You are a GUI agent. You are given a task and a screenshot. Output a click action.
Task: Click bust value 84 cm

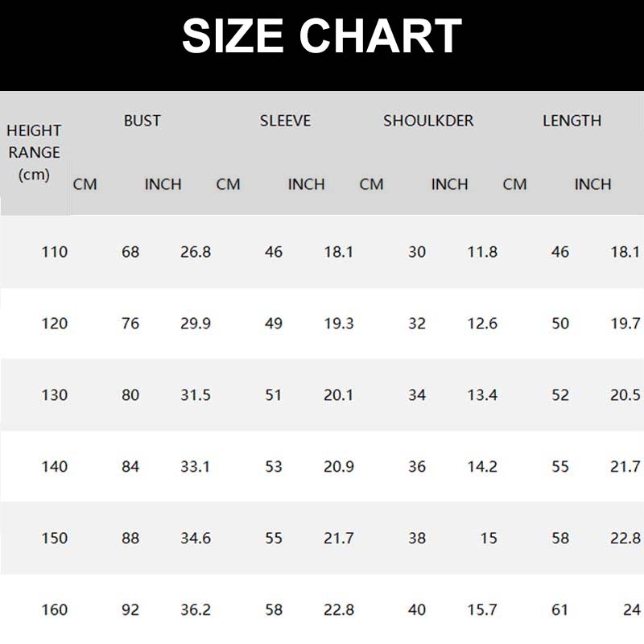click(130, 467)
